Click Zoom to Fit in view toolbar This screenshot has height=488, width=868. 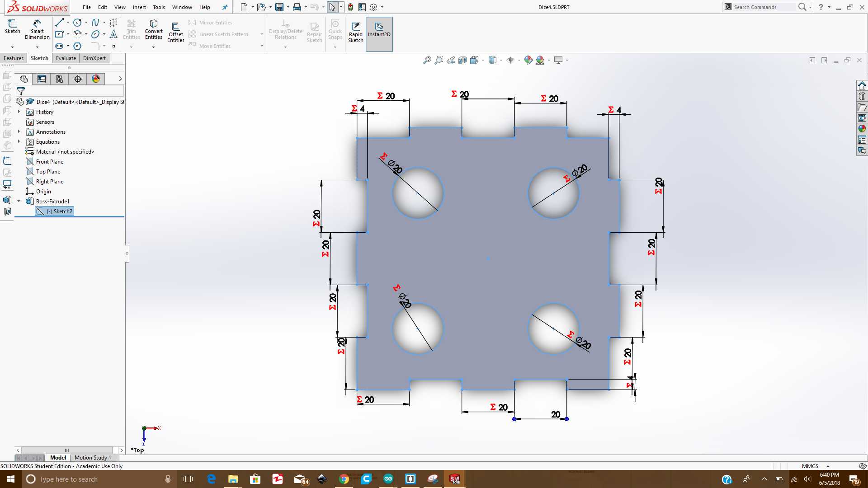tap(427, 60)
